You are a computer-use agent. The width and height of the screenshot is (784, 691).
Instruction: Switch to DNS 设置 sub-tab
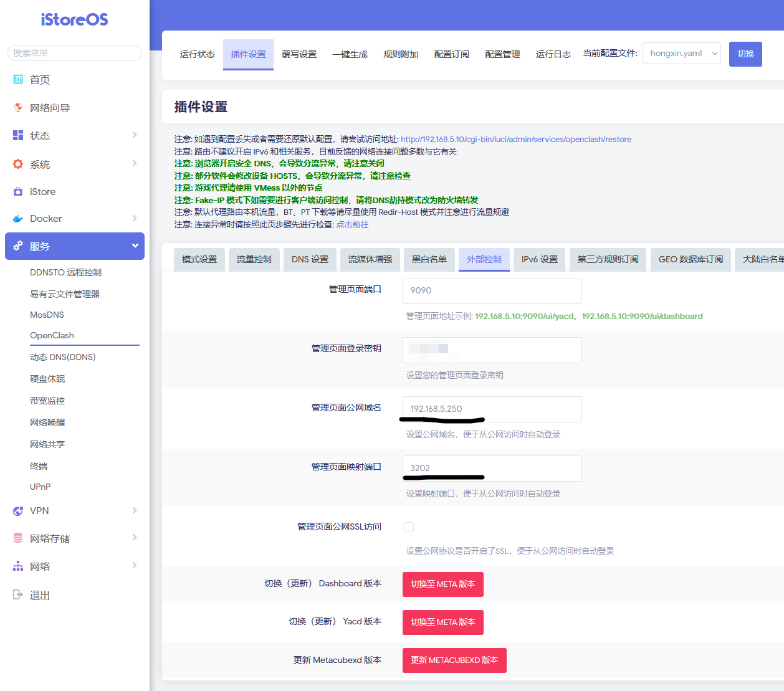coord(310,260)
